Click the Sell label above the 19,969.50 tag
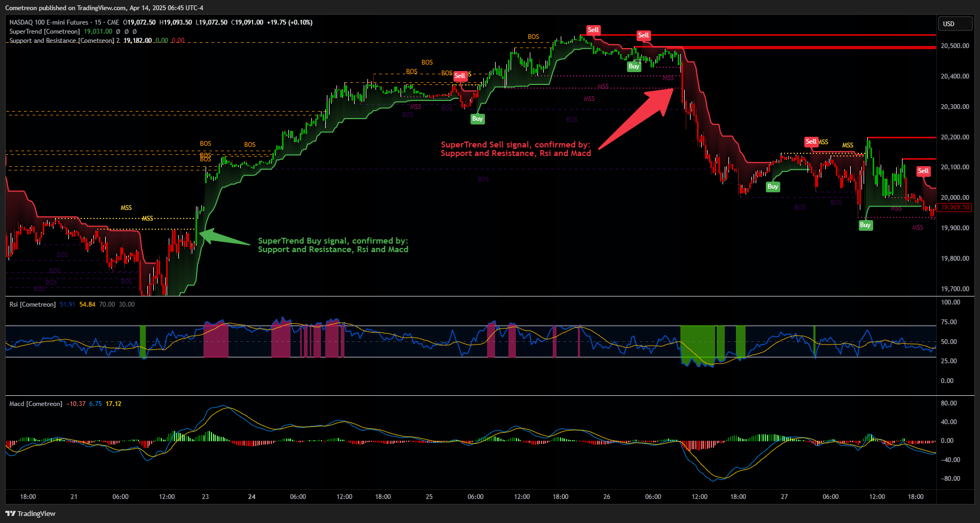The width and height of the screenshot is (980, 523). (x=923, y=171)
